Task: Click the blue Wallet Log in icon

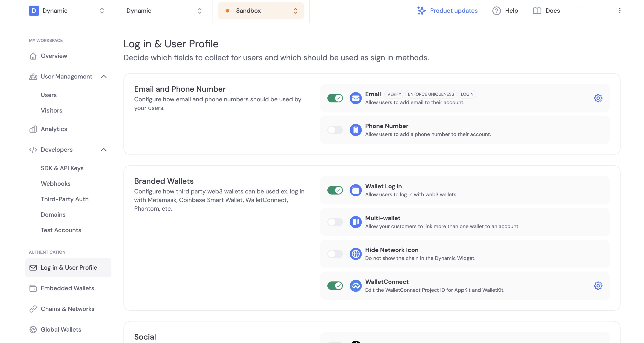Action: (356, 190)
